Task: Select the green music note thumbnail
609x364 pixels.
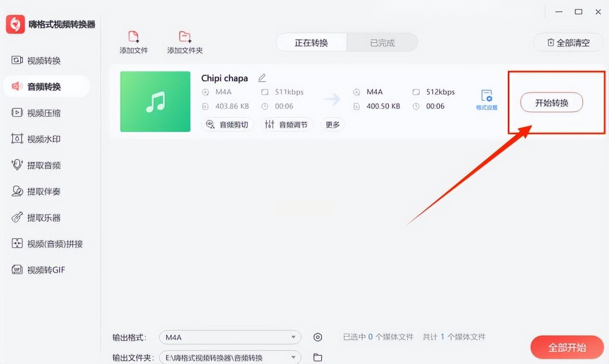Action: (155, 102)
